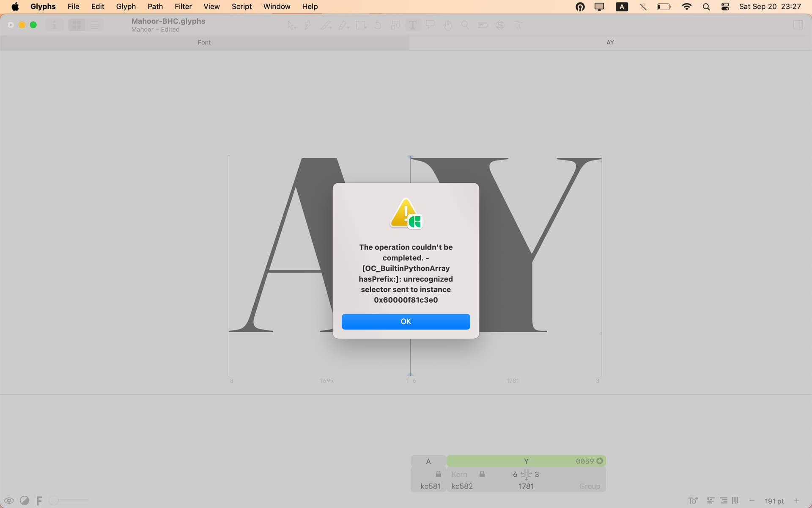This screenshot has width=812, height=508.
Task: Select the Hand tool
Action: (x=447, y=25)
